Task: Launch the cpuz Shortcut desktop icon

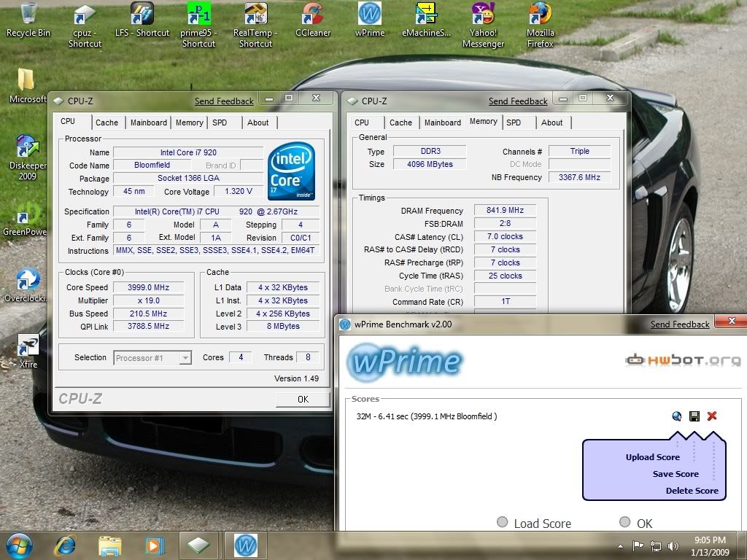Action: [x=85, y=26]
